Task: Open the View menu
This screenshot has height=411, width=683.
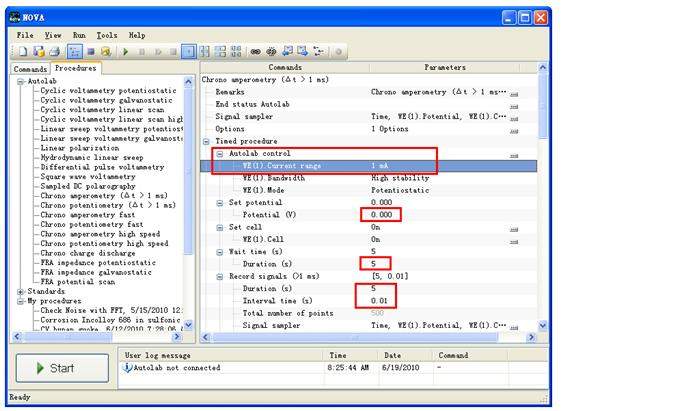Action: 53,35
